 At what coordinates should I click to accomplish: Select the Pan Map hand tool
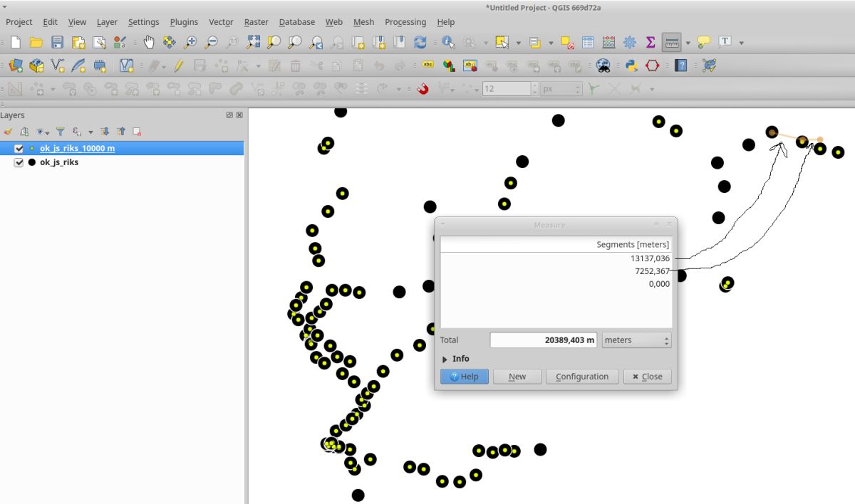tap(149, 43)
